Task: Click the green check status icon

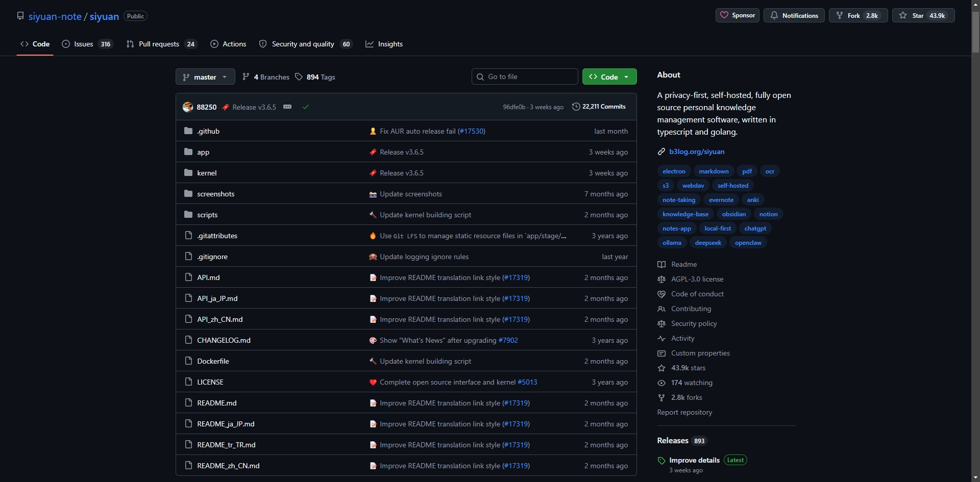Action: pyautogui.click(x=306, y=107)
